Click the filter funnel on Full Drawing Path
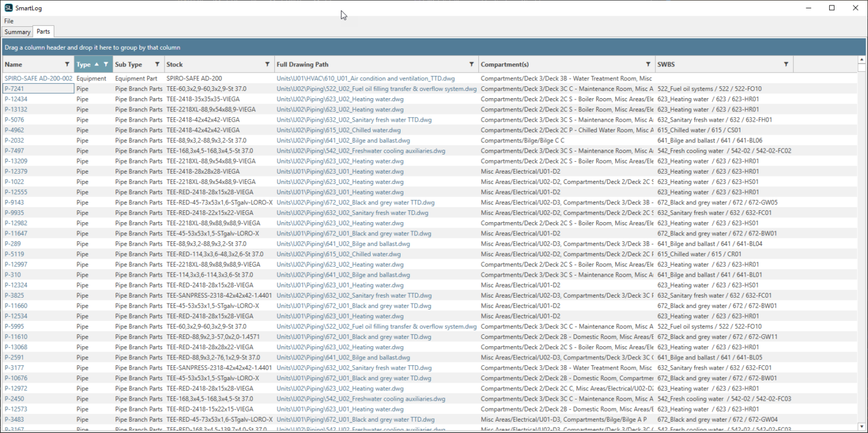The image size is (868, 433). point(472,64)
